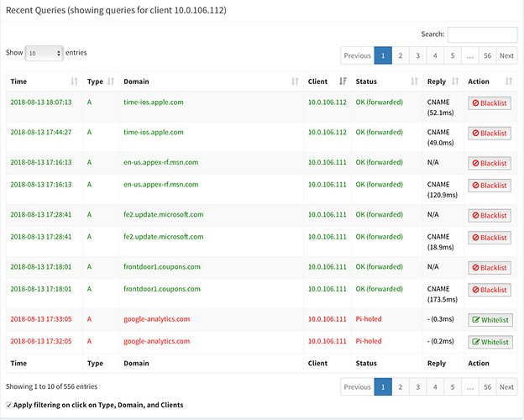The height and width of the screenshot is (420, 524).
Task: Sort table by Time column arrows
Action: [x=75, y=81]
